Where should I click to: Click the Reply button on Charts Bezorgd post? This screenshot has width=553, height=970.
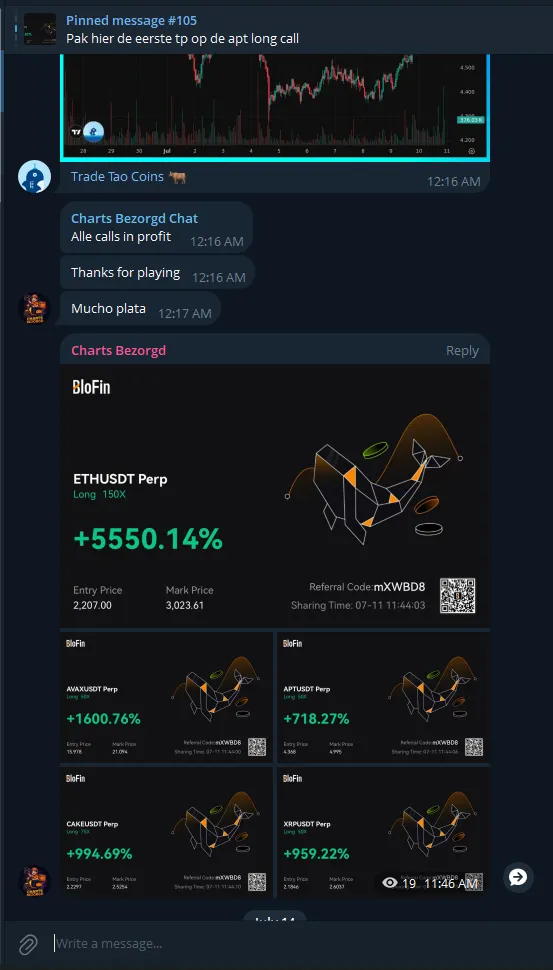click(462, 351)
